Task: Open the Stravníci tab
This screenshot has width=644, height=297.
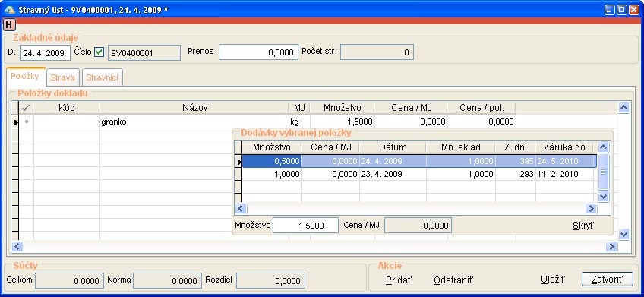Action: point(102,77)
